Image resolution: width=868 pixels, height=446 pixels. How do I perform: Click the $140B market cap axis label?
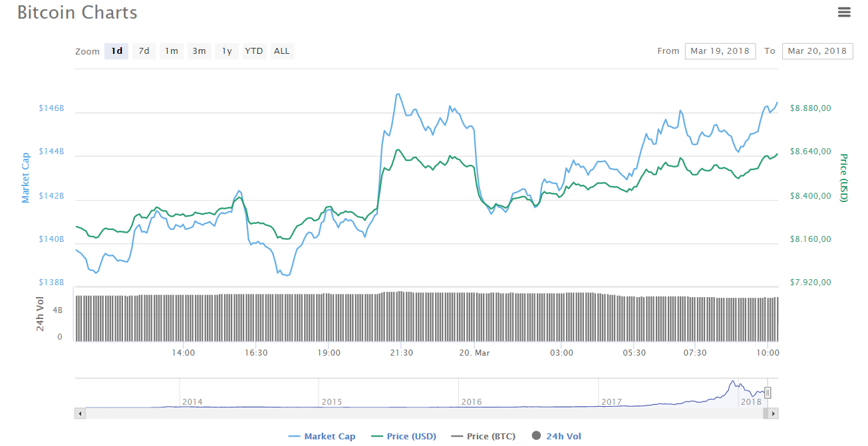tap(51, 239)
